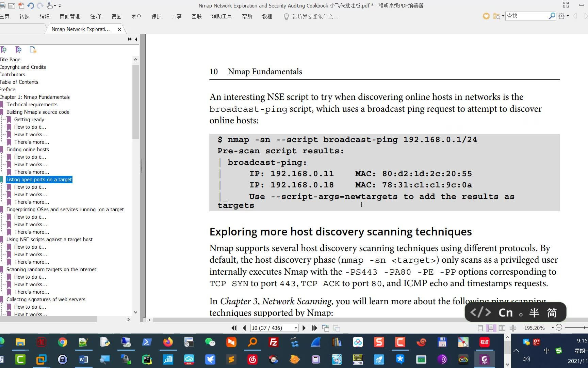588x368 pixels.
Task: Open the Email document icon
Action: 12,5
